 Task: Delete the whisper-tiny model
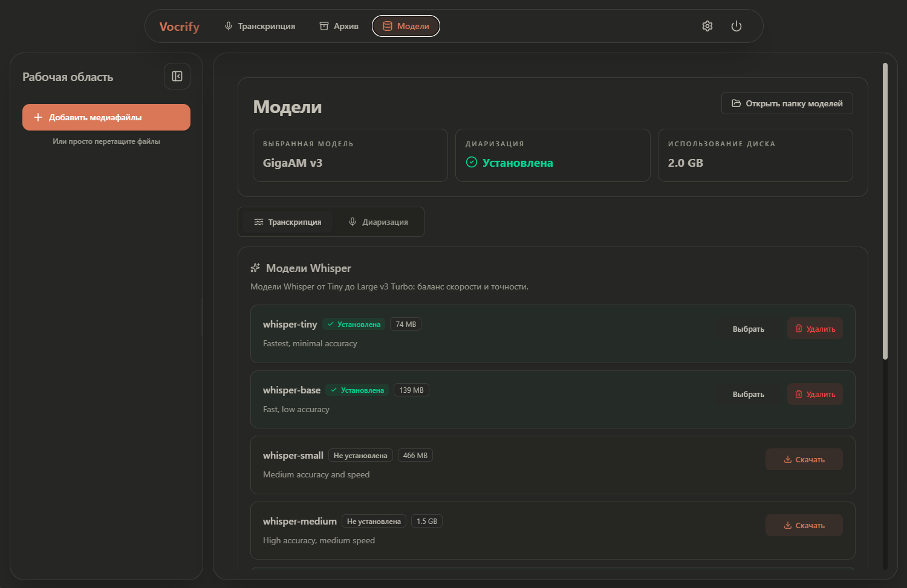pyautogui.click(x=814, y=329)
